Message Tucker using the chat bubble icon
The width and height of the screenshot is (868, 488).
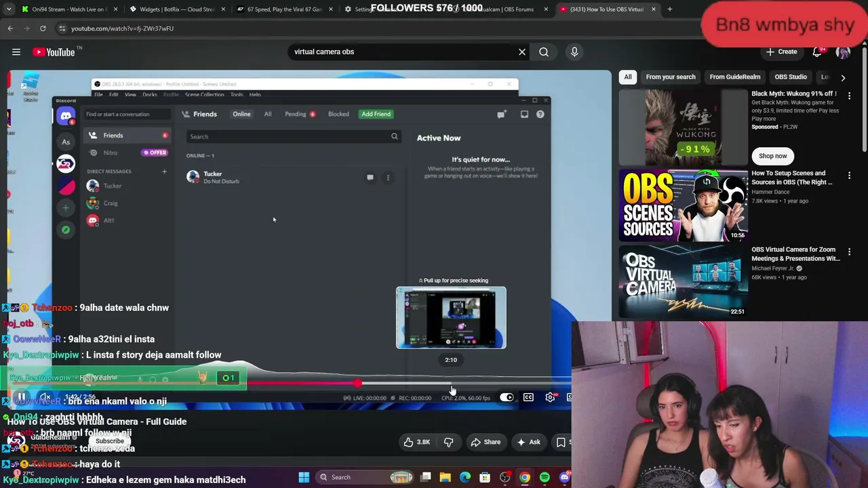tap(370, 178)
